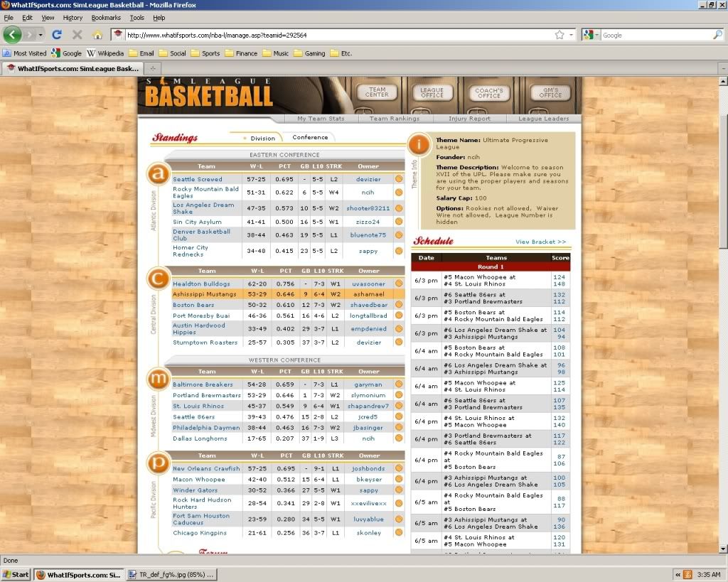Open the Bookmarks menu
Viewport: 728px width, 582px height.
[x=105, y=18]
